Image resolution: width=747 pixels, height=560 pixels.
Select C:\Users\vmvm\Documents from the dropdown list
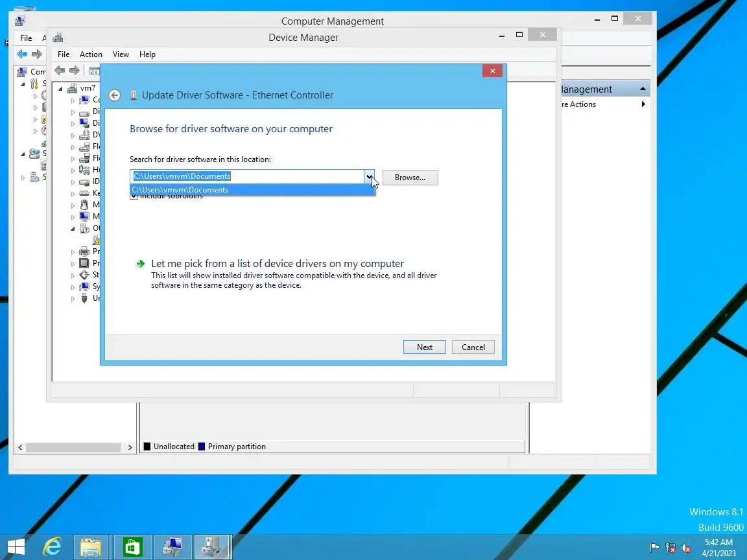(x=252, y=190)
